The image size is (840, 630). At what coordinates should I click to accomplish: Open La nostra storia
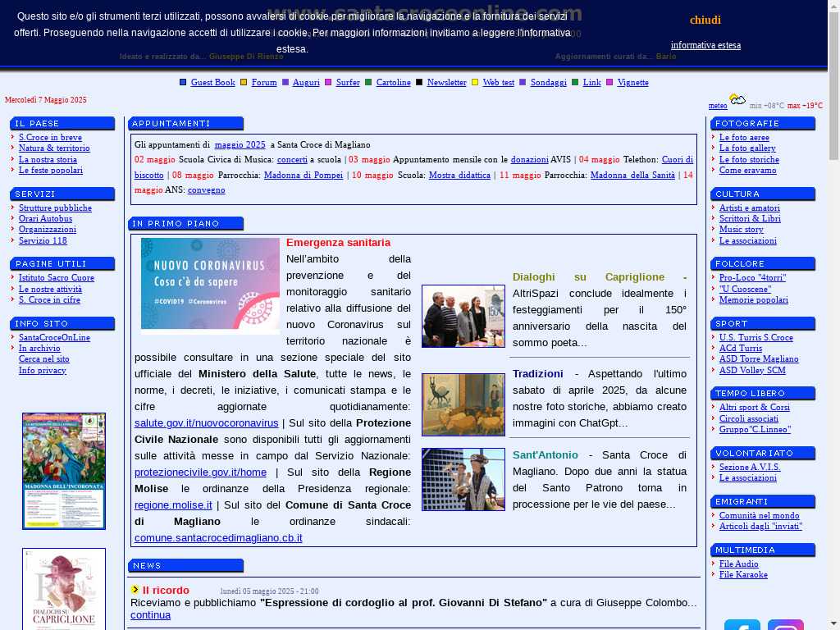[48, 159]
